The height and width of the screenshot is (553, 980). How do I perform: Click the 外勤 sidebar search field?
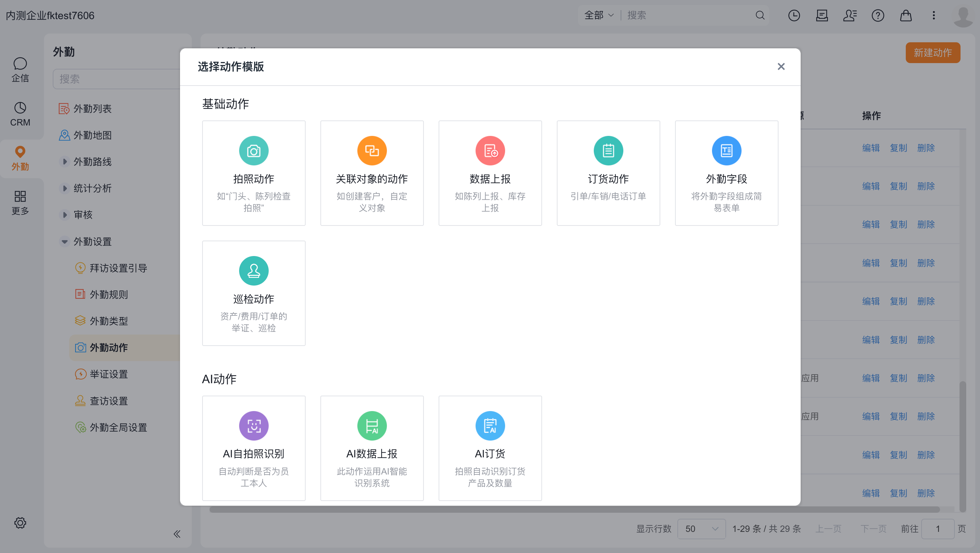click(x=117, y=79)
